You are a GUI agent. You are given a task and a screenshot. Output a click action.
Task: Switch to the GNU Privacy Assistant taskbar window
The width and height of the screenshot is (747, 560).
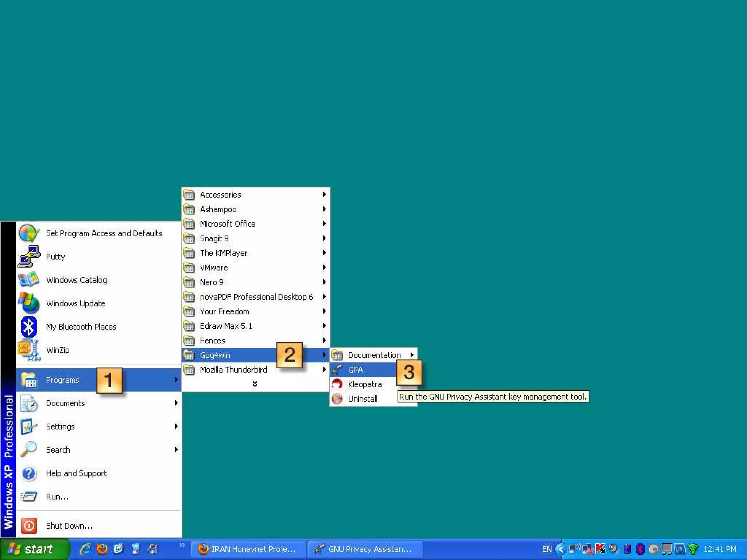coord(365,549)
